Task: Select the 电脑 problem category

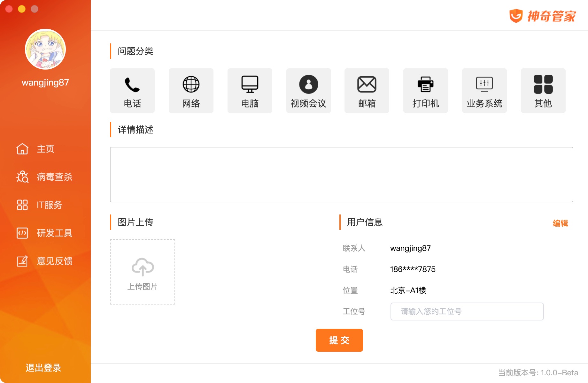Action: 250,90
